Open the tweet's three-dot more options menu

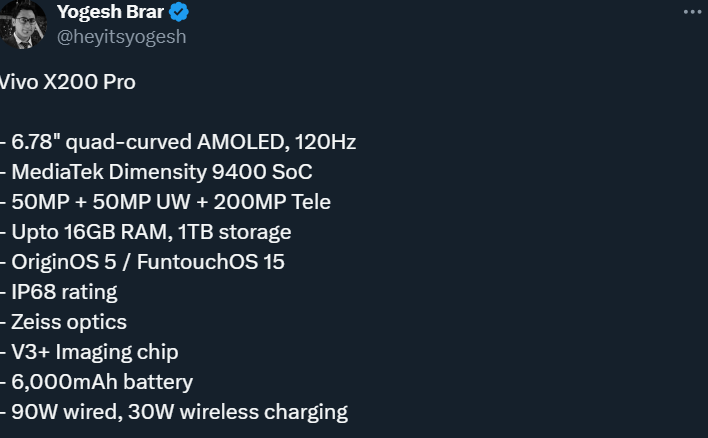tap(692, 12)
